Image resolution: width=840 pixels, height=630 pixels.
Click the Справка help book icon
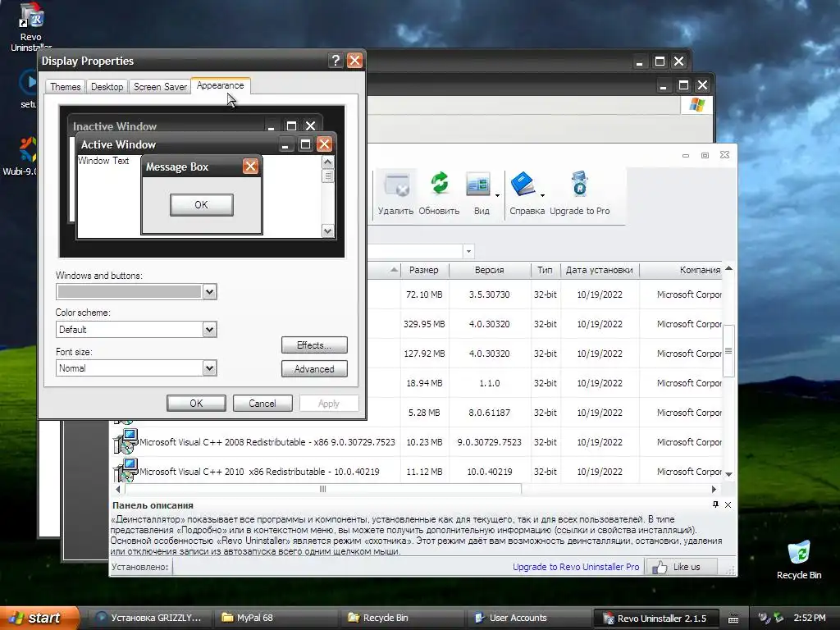coord(523,185)
